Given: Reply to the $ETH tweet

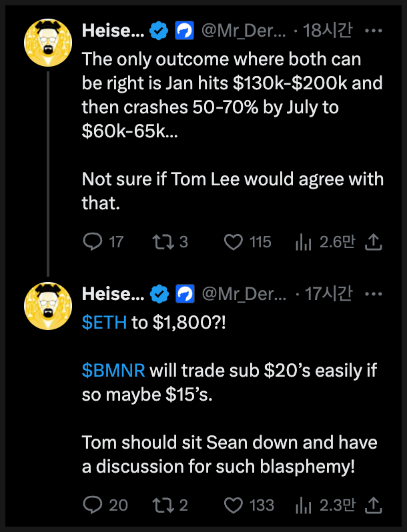Looking at the screenshot, I should click(x=92, y=505).
